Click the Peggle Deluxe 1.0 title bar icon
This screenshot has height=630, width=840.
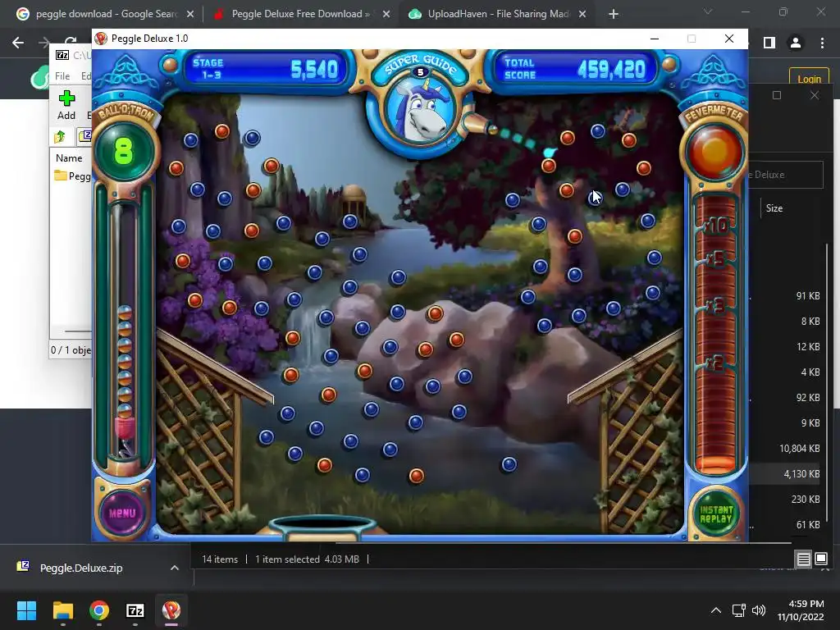[101, 39]
